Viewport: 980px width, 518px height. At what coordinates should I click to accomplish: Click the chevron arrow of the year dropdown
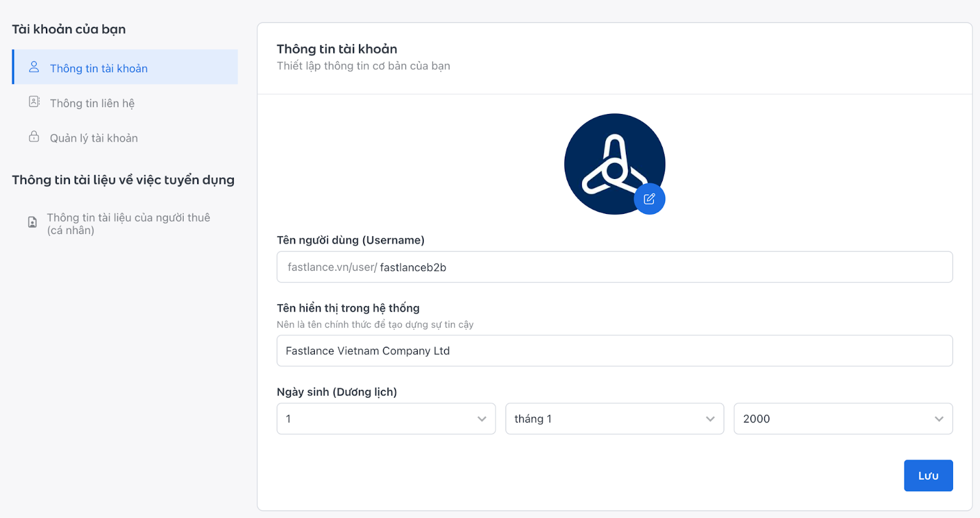[x=938, y=419]
